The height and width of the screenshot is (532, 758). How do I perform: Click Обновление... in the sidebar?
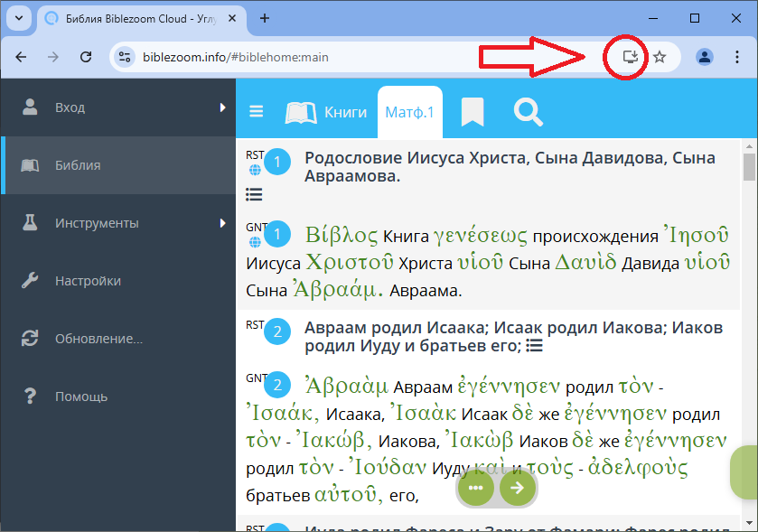[x=118, y=338]
